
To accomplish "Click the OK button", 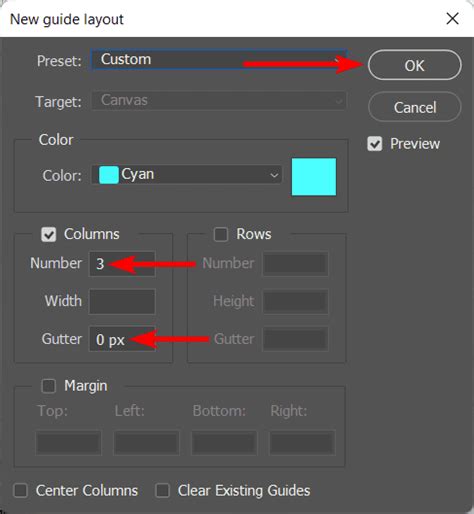I will (415, 65).
